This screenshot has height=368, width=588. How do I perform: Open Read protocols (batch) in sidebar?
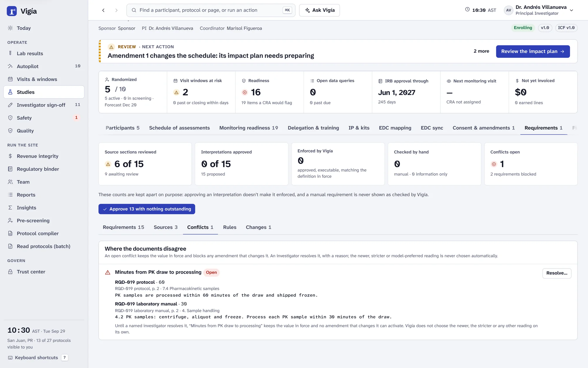click(x=44, y=246)
